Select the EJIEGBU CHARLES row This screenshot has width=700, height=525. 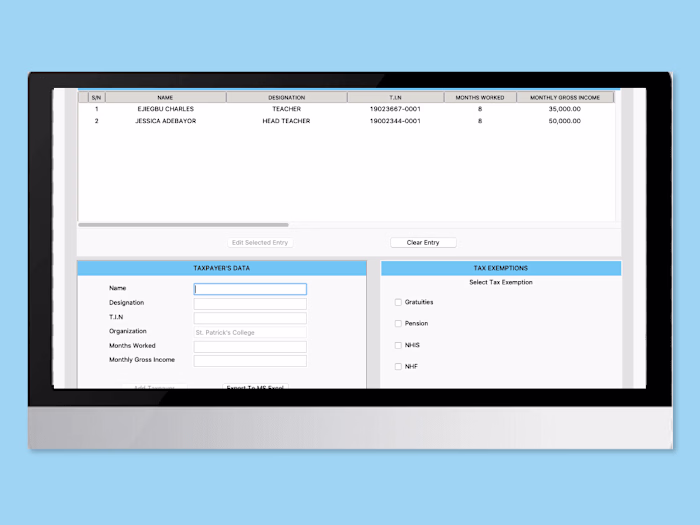point(346,109)
